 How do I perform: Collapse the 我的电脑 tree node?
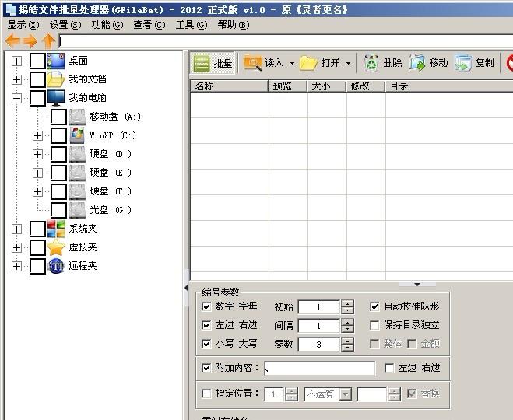point(17,98)
